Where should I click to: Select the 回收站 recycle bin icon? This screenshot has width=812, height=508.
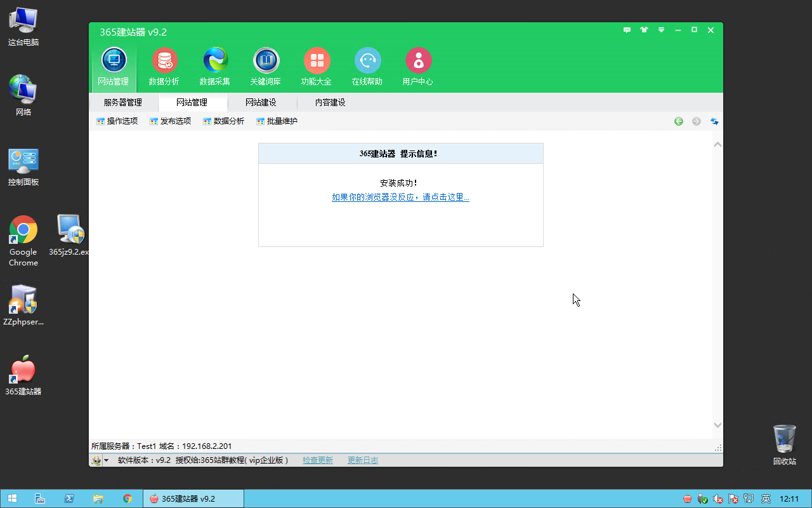click(x=785, y=444)
